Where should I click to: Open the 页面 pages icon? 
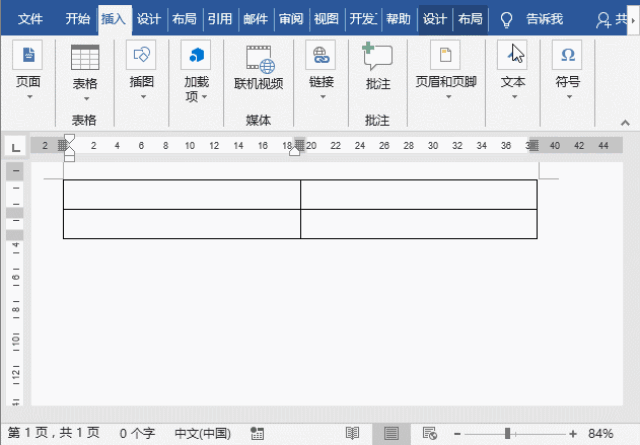click(x=28, y=55)
